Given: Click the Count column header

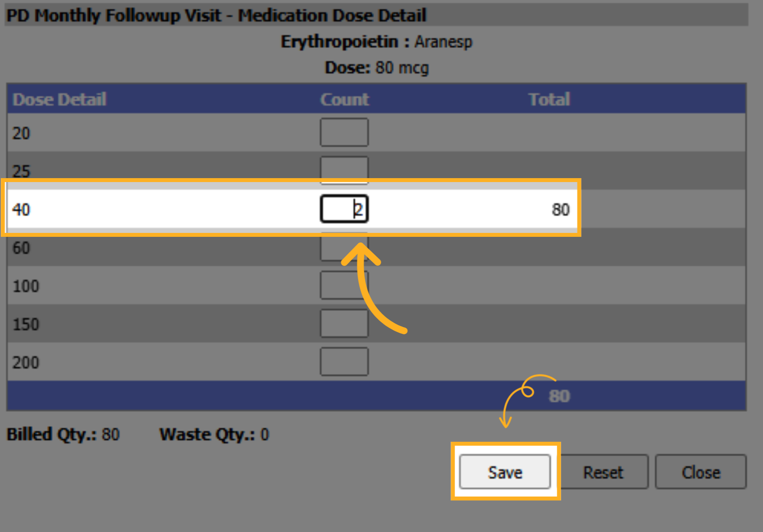Looking at the screenshot, I should 344,99.
